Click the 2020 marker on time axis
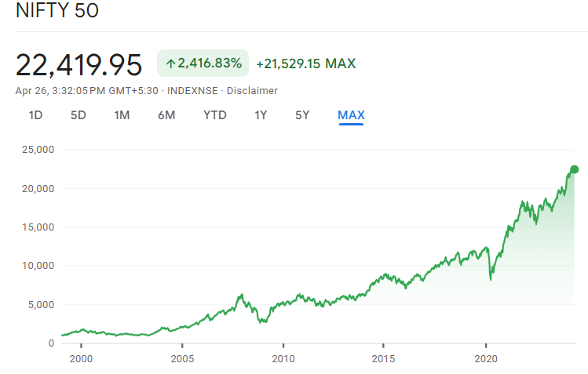The height and width of the screenshot is (374, 588). pyautogui.click(x=486, y=358)
